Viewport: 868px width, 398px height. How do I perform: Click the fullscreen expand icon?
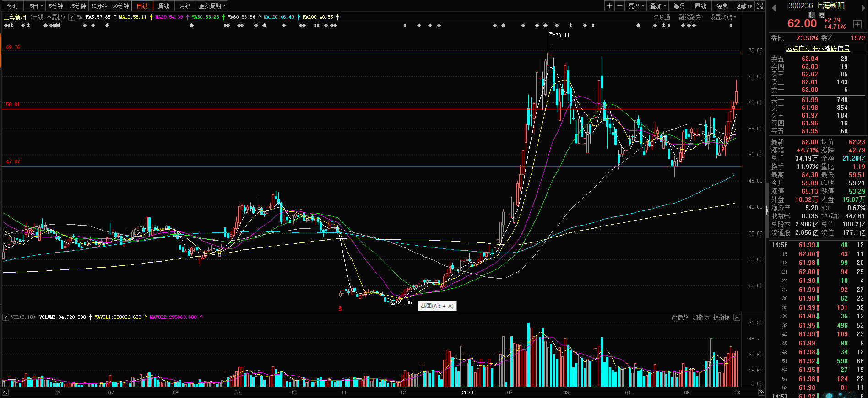coord(760,6)
